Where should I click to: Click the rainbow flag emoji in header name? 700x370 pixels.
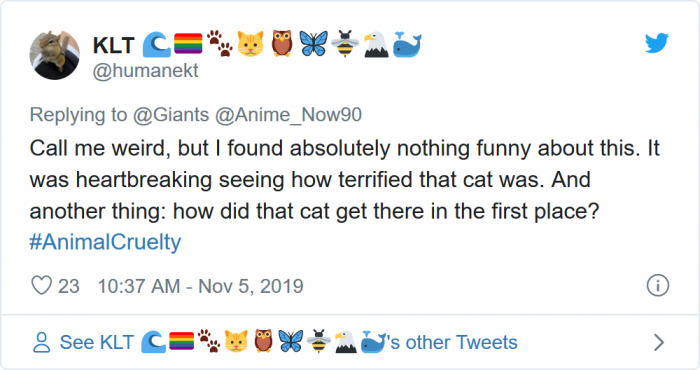[188, 44]
